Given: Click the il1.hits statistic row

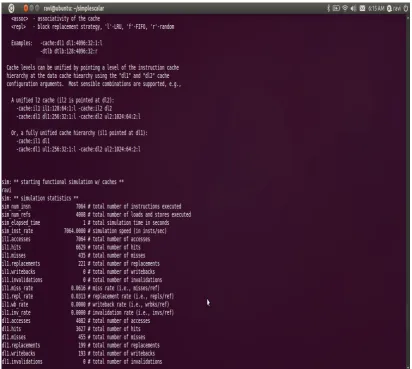Looking at the screenshot, I should [x=71, y=247].
